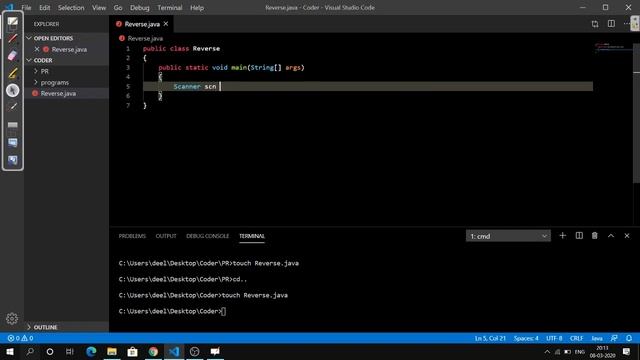Open the compare changes icon in editor toolbar
This screenshot has width=640, height=360.
595,24
